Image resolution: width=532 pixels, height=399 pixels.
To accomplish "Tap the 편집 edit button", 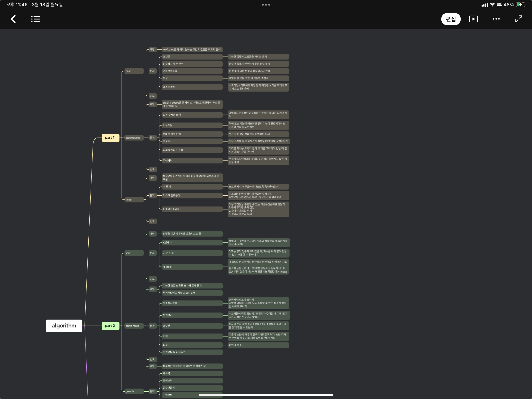I will tap(451, 19).
